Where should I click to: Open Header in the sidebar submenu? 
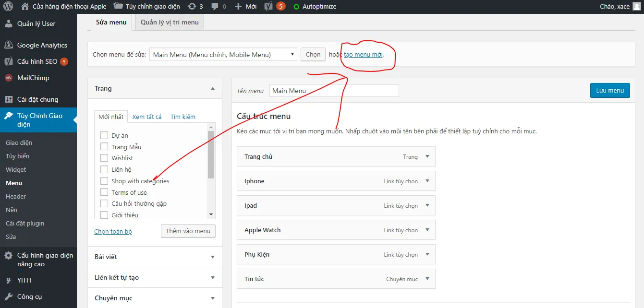pos(16,196)
